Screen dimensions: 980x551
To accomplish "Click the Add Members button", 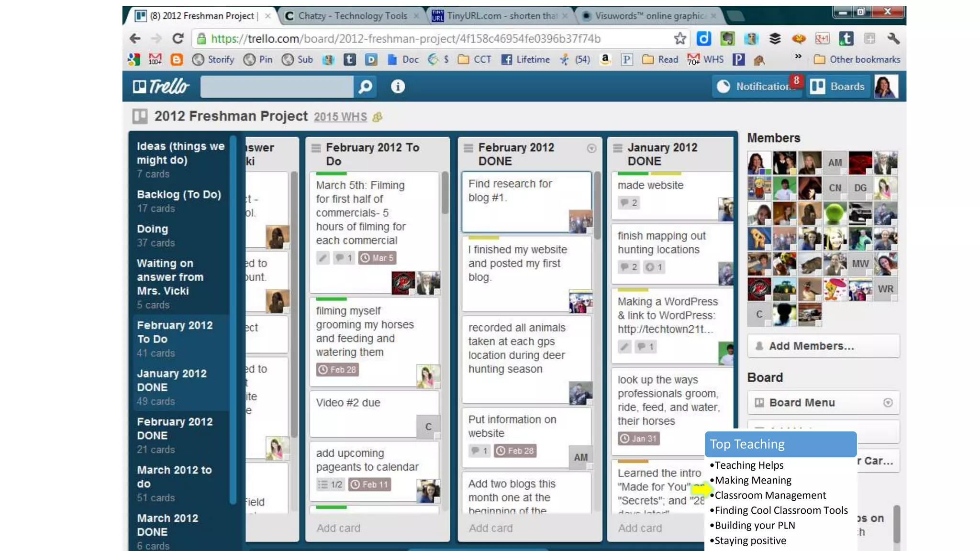I will click(823, 346).
